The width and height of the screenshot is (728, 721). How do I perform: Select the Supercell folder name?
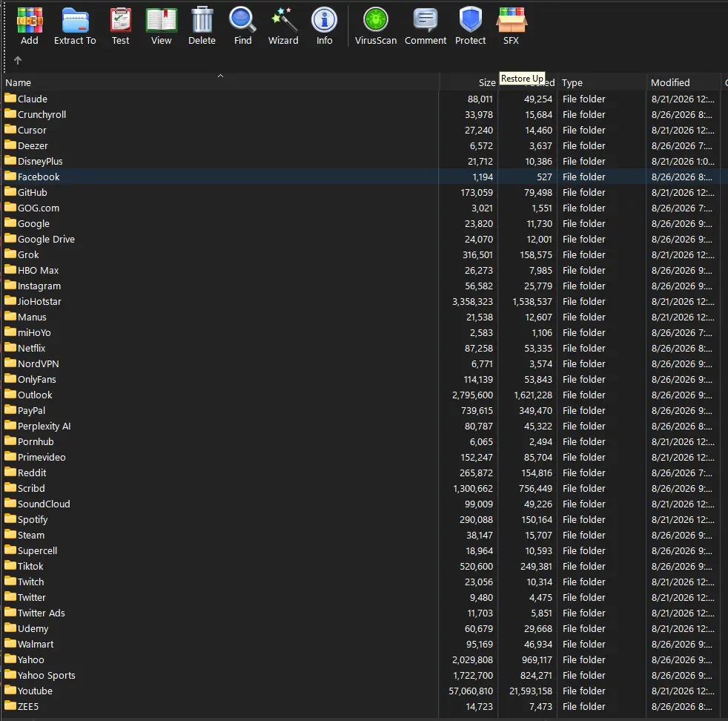click(x=37, y=551)
